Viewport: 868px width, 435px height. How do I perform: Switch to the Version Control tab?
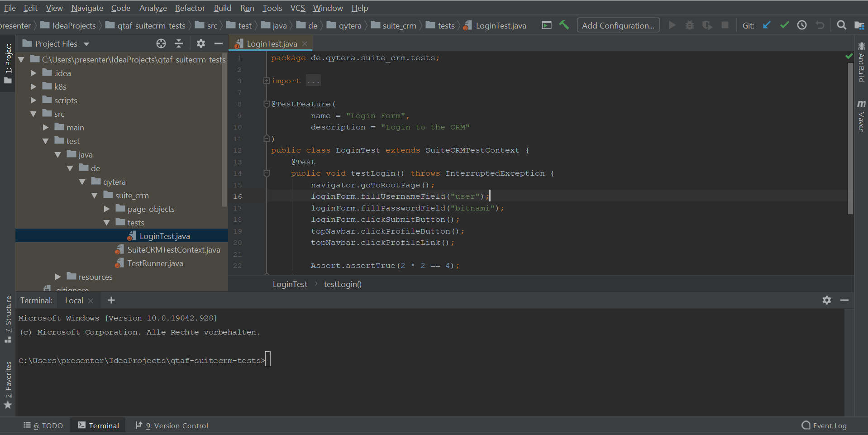[x=172, y=425]
